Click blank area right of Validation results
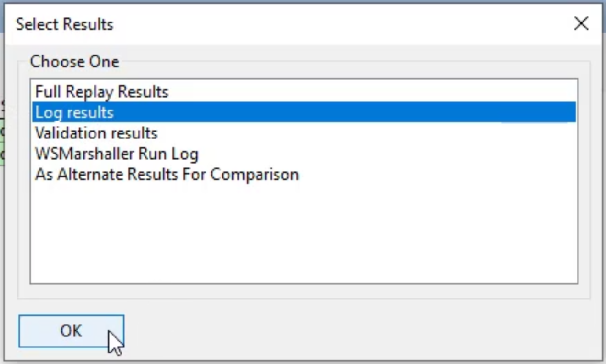Image resolution: width=606 pixels, height=364 pixels. 367,133
